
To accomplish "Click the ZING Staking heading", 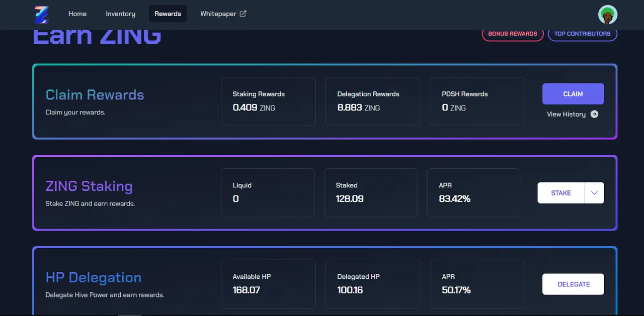I will (89, 186).
